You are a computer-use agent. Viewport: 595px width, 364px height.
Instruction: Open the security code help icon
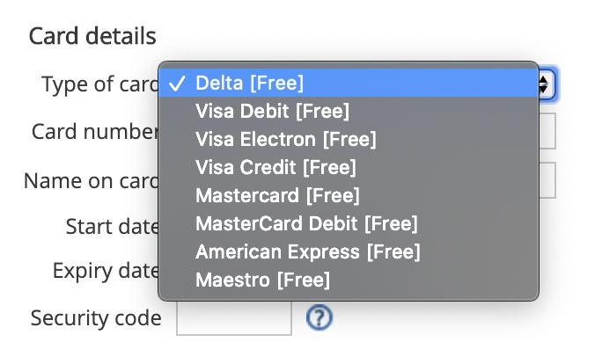pyautogui.click(x=320, y=317)
